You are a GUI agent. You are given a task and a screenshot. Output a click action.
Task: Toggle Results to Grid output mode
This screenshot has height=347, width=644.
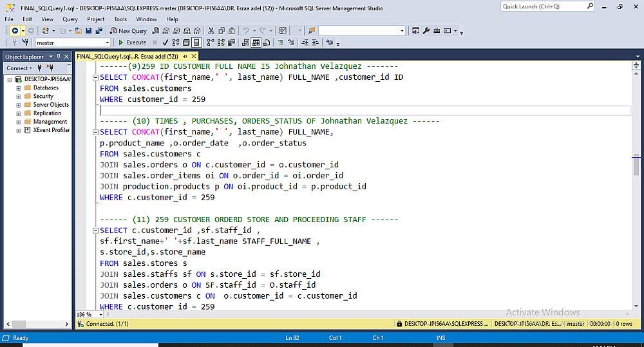256,42
